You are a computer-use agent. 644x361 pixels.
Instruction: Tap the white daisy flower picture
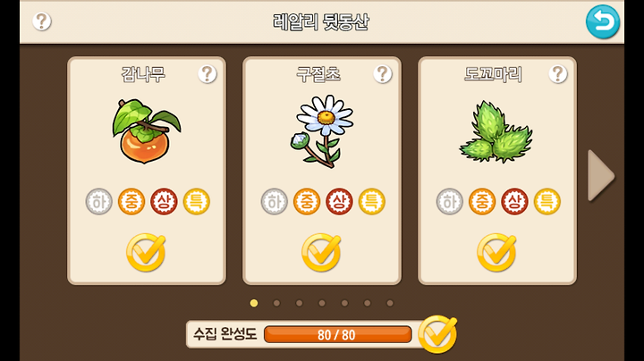pos(322,131)
